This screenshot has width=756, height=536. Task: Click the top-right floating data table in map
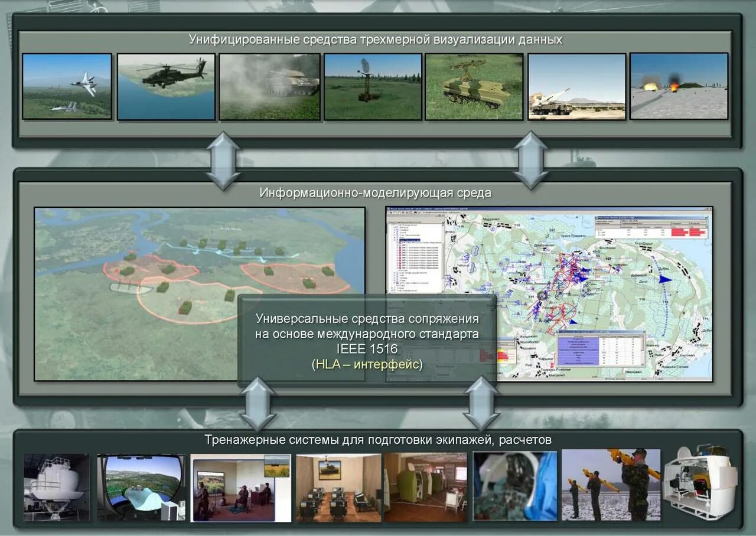(x=651, y=227)
